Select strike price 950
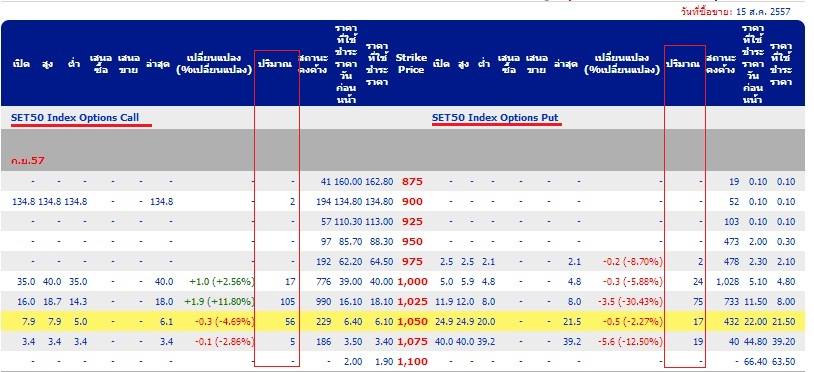The image size is (814, 372). coord(412,241)
